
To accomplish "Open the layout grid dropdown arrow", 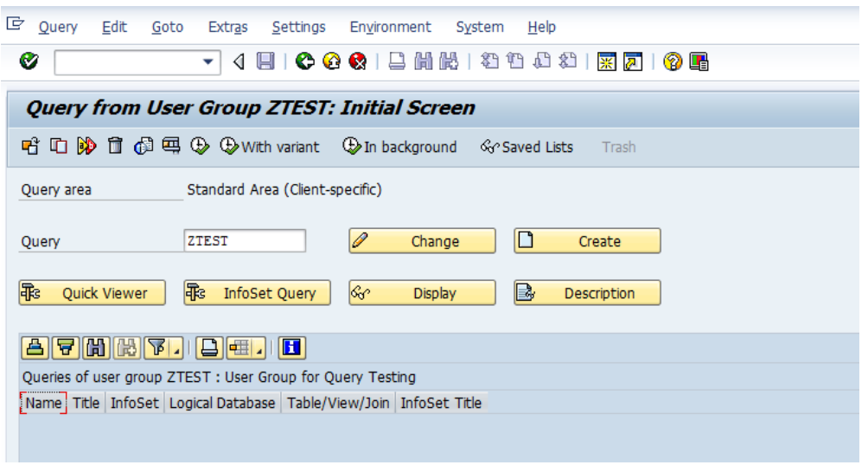I will (x=259, y=349).
